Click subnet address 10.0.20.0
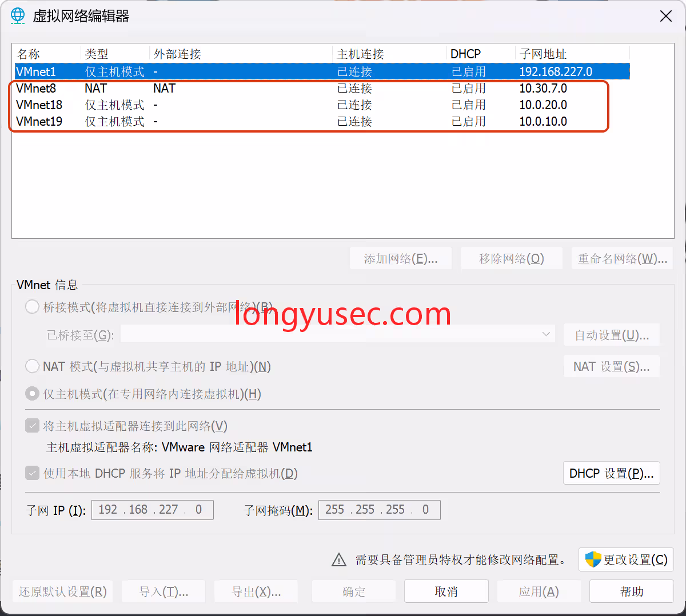The image size is (686, 616). tap(543, 105)
